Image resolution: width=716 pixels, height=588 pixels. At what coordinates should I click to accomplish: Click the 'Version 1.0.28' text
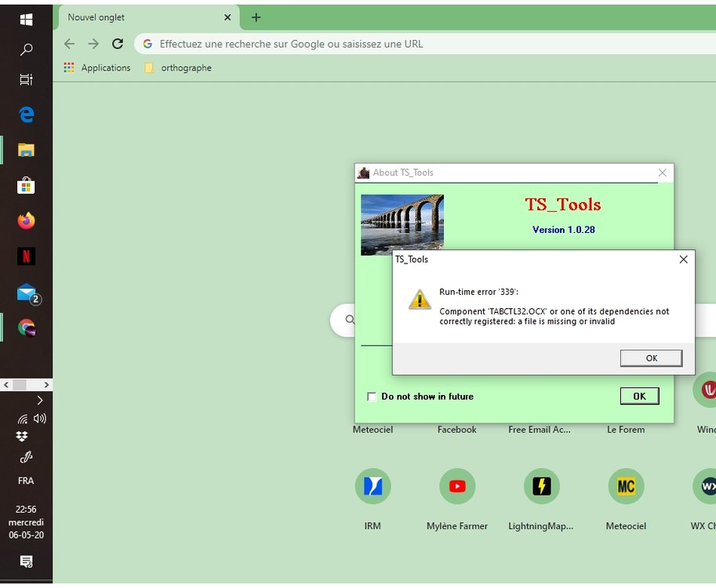point(564,230)
